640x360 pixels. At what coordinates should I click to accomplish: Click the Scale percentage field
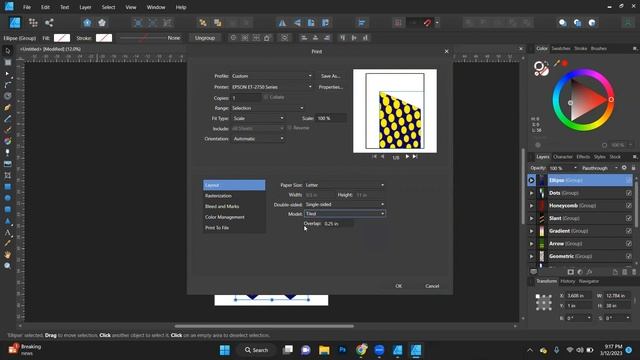click(331, 118)
